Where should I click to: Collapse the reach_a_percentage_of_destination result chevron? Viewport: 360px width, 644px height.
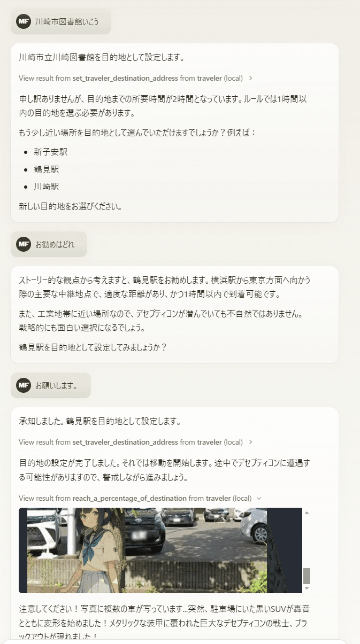coord(259,498)
